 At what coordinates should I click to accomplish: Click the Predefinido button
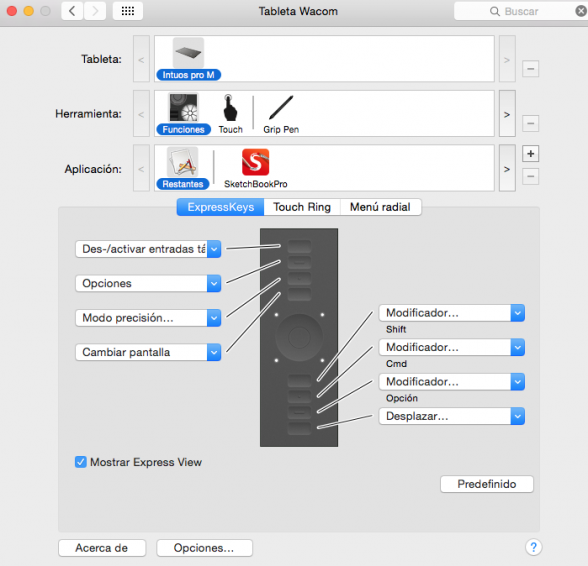(487, 484)
